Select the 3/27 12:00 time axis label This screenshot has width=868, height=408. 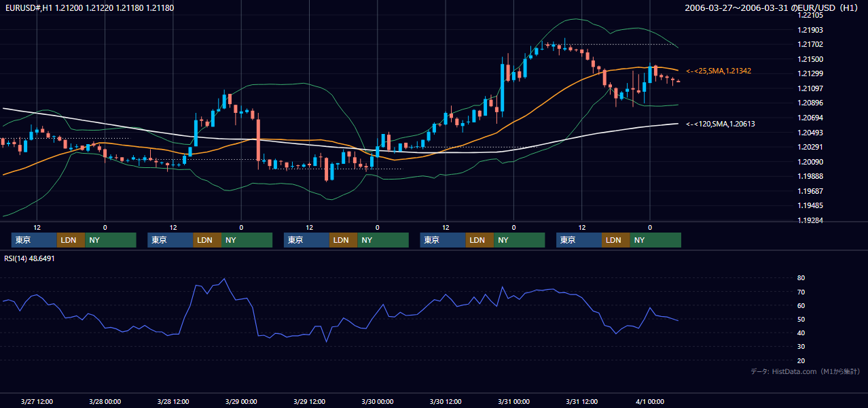pos(37,401)
